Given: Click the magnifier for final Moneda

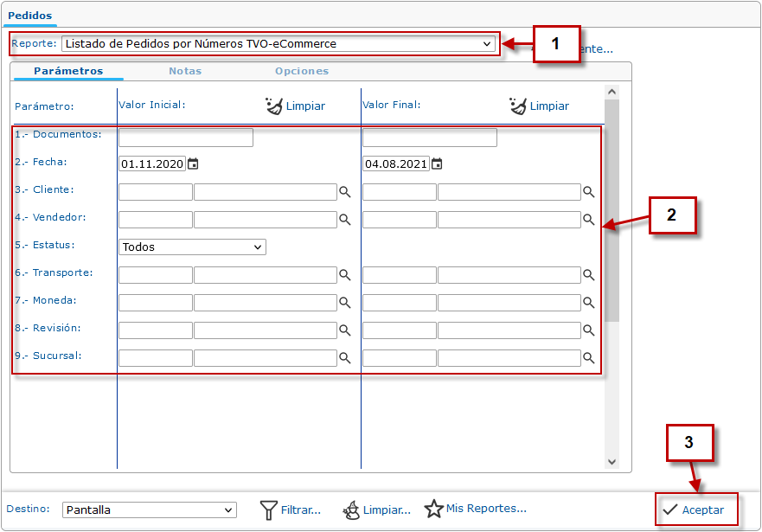Looking at the screenshot, I should coord(588,303).
